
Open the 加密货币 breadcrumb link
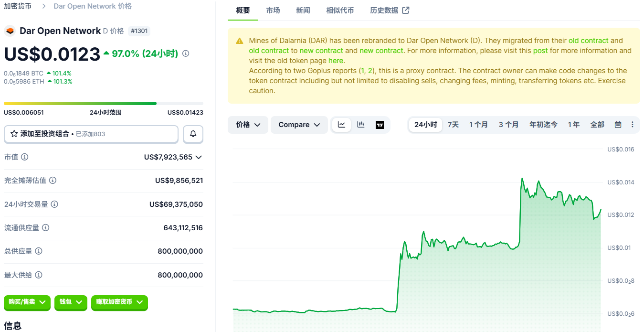[x=18, y=6]
